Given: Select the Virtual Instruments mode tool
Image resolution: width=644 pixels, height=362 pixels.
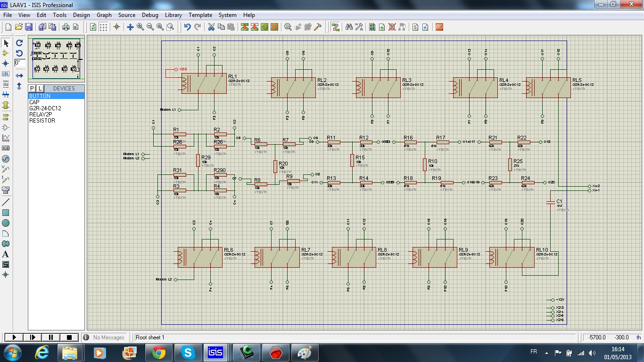Looking at the screenshot, I should [x=6, y=190].
